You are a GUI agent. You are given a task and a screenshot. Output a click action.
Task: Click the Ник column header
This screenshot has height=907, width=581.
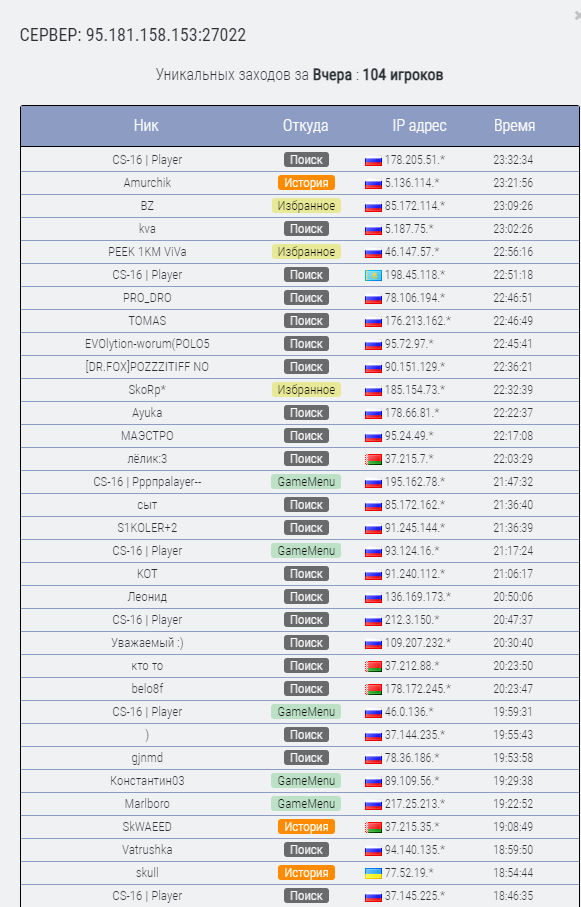(146, 126)
